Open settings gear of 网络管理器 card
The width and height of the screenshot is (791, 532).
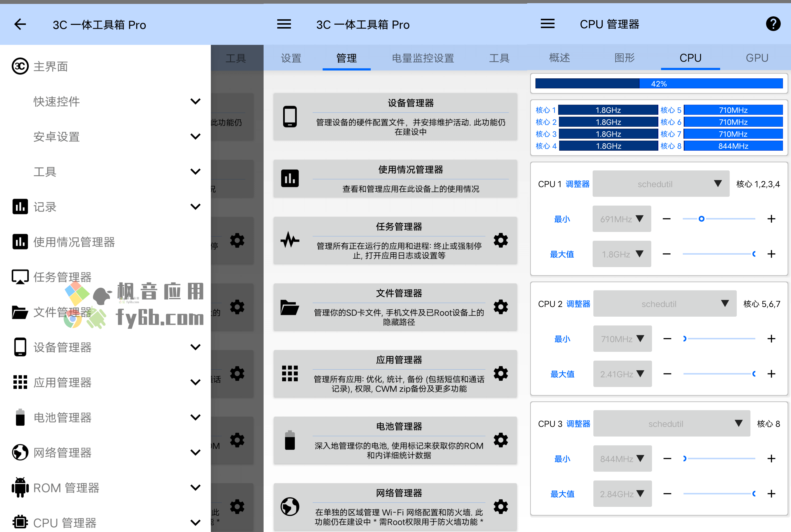tap(500, 507)
